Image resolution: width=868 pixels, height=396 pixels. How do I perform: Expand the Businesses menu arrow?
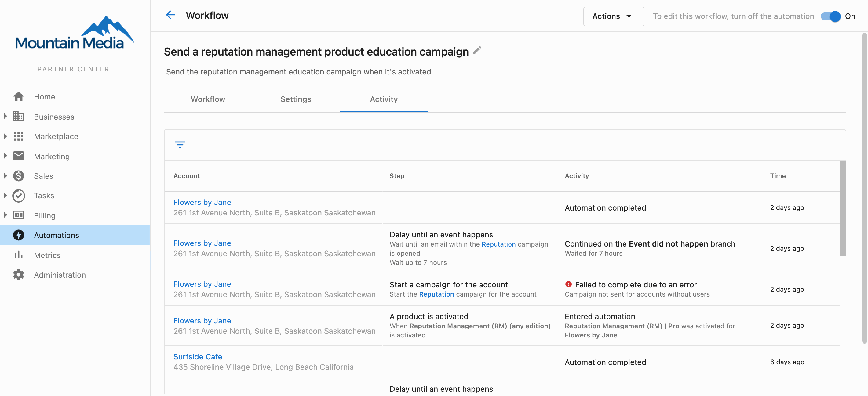5,117
